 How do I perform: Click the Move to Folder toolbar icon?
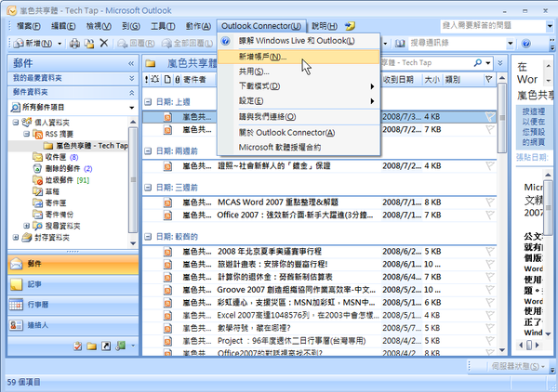[x=89, y=44]
